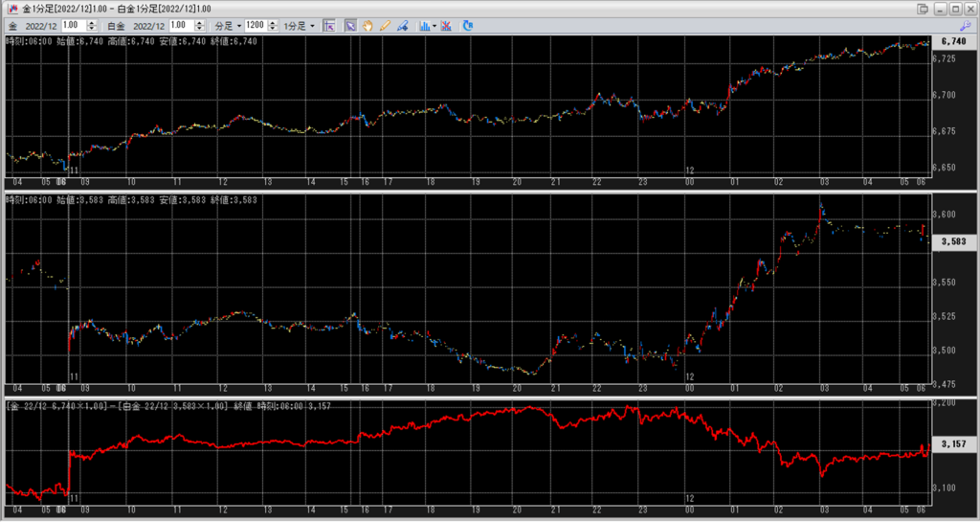The image size is (980, 522).
Task: Expand the 1分足 interval dropdown
Action: [x=300, y=25]
